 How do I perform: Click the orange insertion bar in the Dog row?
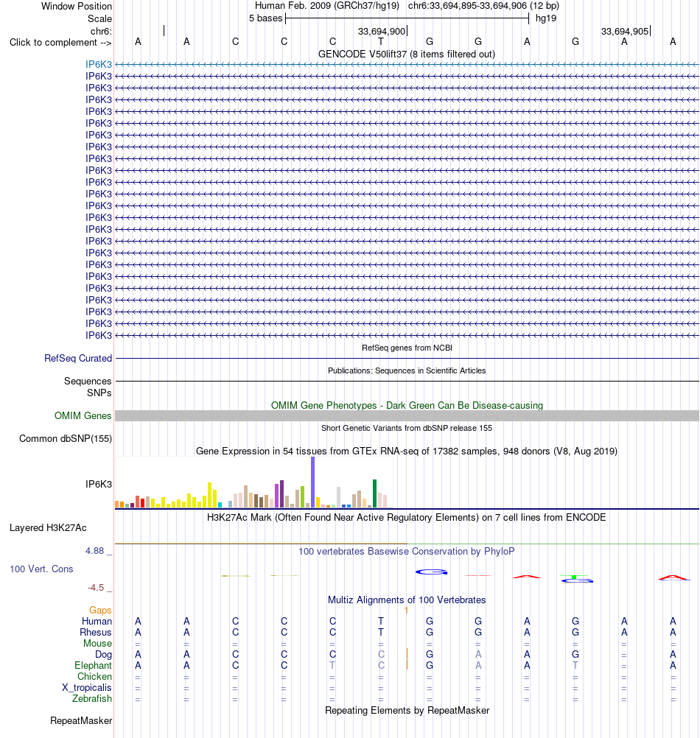(407, 654)
